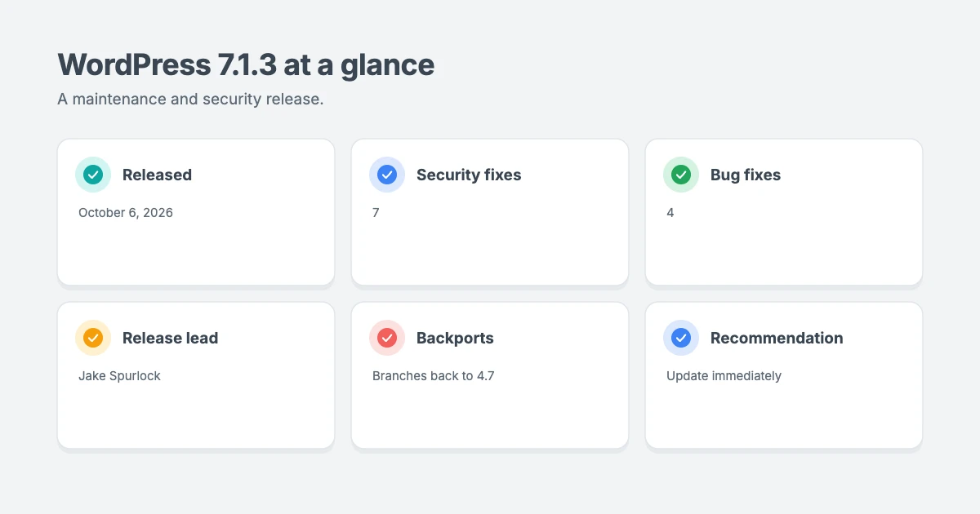Image resolution: width=980 pixels, height=514 pixels.
Task: Click the value '4' under Bug fixes
Action: 670,213
